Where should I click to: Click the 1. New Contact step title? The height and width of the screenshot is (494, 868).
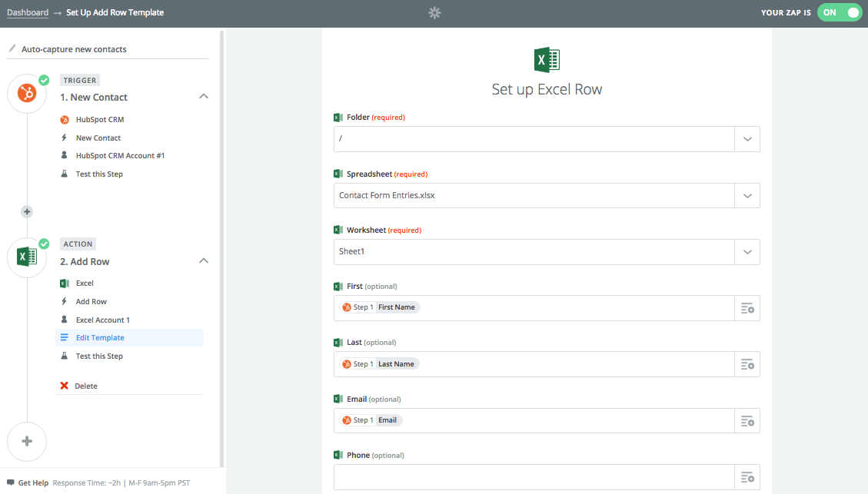[x=94, y=98]
